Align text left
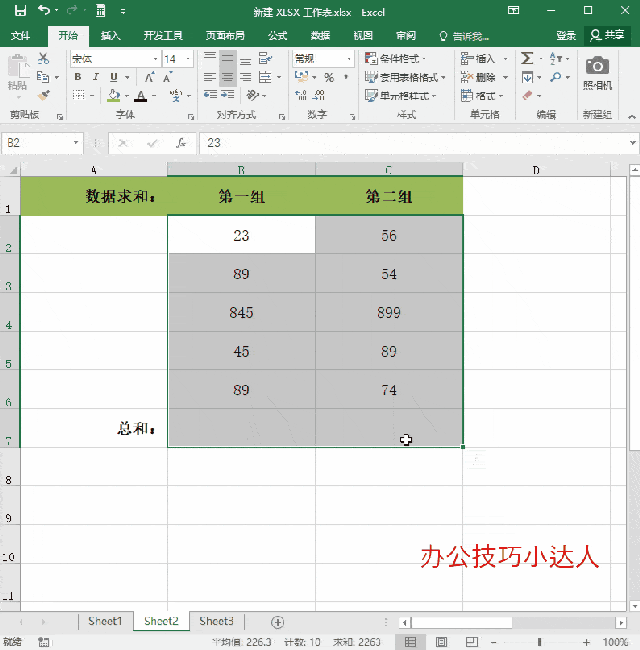Viewport: 640px width, 650px height. 210,77
